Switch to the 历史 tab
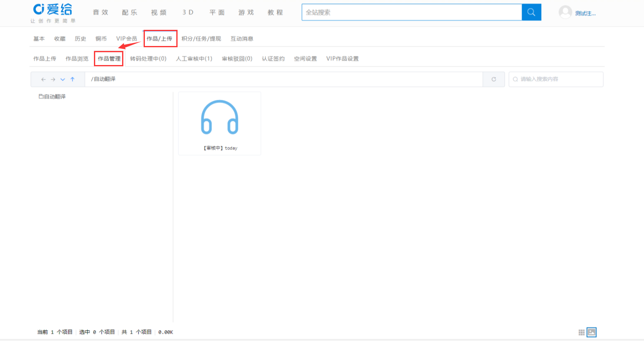This screenshot has width=644, height=341. point(80,39)
